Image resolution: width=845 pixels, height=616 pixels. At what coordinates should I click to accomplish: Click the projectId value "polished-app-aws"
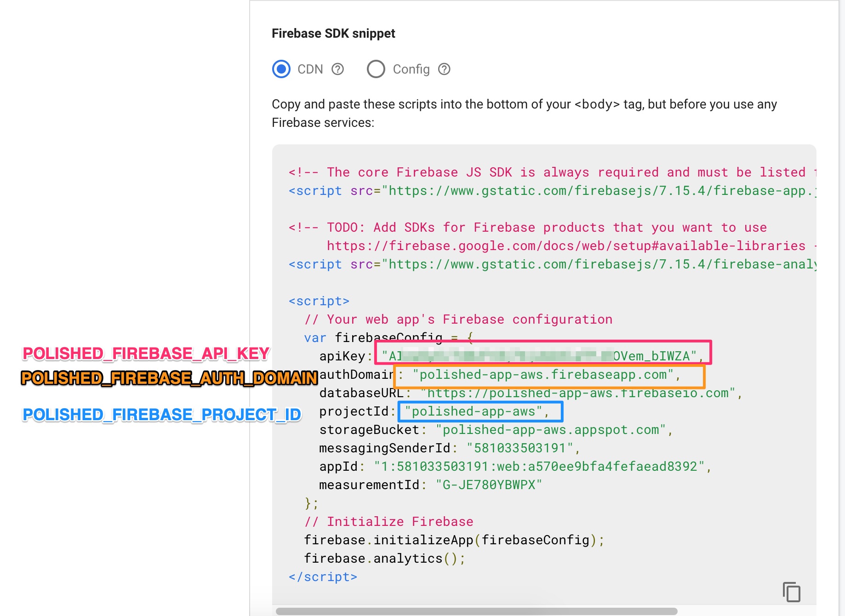pos(474,411)
